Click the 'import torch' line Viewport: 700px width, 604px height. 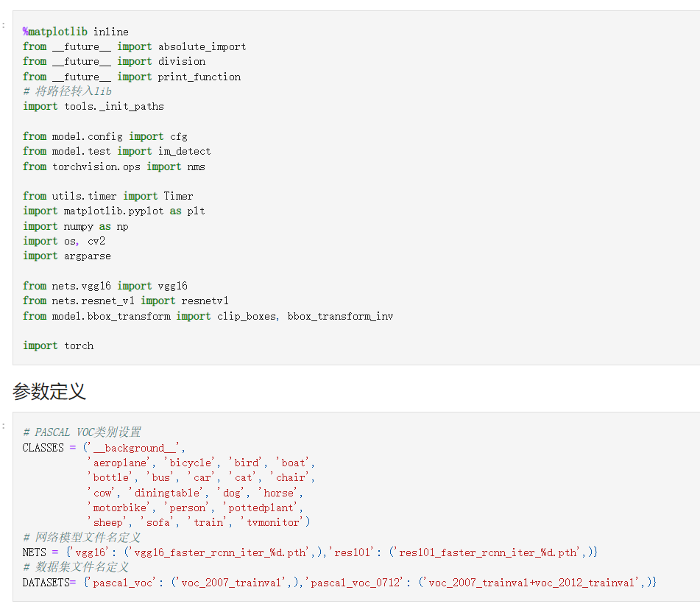pyautogui.click(x=58, y=345)
